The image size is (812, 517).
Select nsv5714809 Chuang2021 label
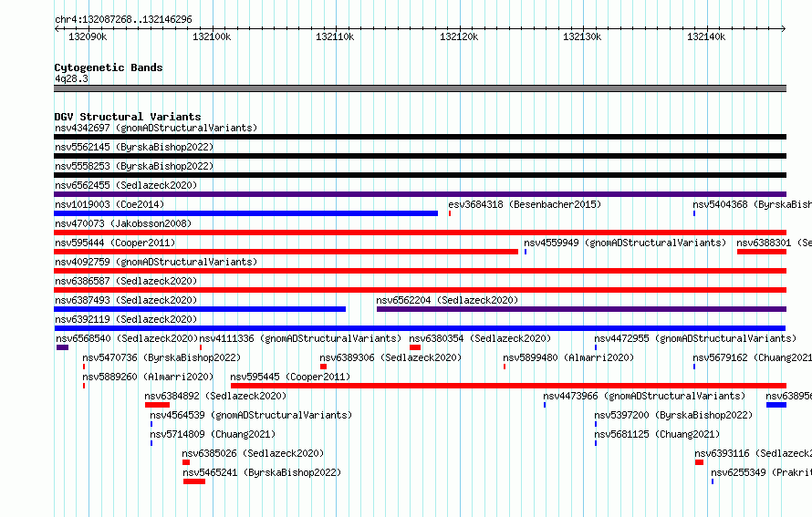(x=213, y=434)
